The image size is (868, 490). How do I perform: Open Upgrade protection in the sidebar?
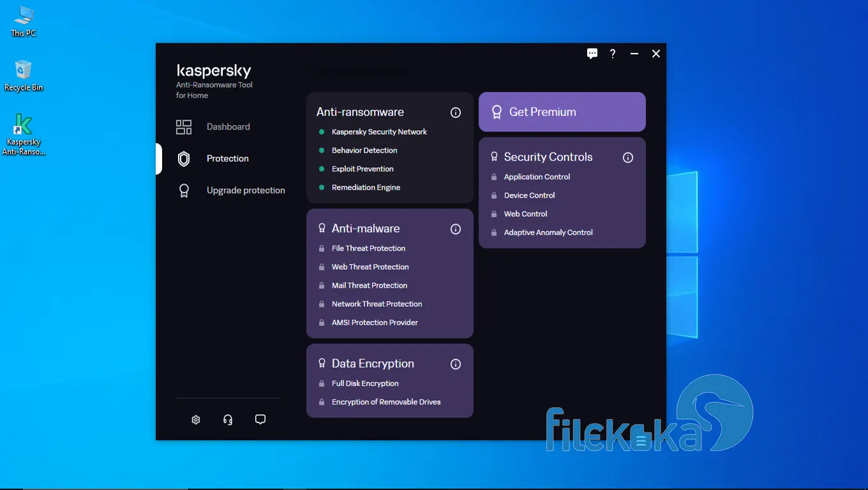click(246, 191)
